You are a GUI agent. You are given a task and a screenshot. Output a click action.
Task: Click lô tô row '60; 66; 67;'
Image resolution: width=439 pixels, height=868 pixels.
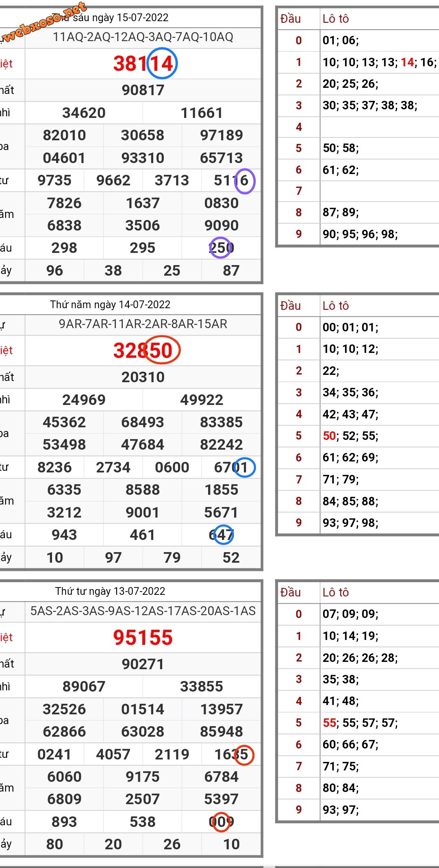click(x=350, y=745)
